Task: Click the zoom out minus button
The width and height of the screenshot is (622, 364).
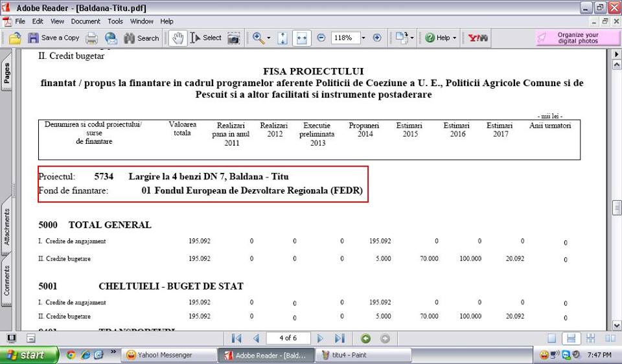Action: point(321,38)
